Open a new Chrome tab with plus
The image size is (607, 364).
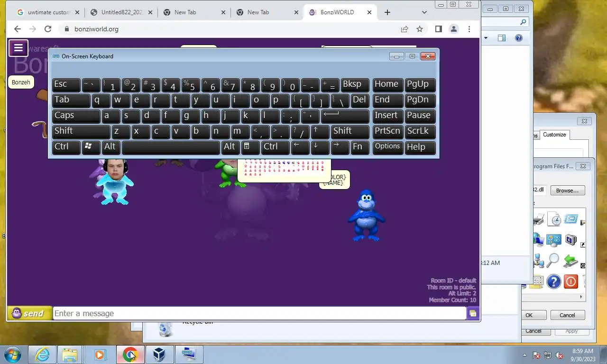387,12
